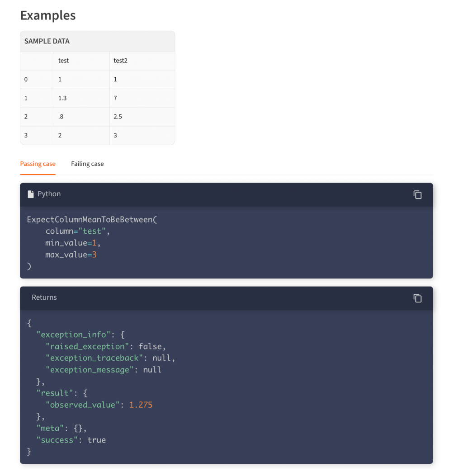Viewport: 463px width, 476px height.
Task: Click the Python file icon
Action: pyautogui.click(x=31, y=194)
